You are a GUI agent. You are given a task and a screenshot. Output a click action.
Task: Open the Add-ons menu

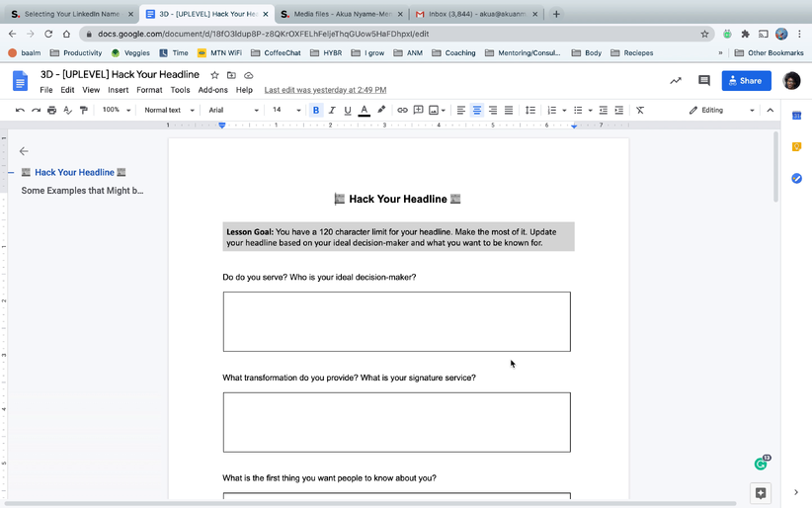coord(212,90)
